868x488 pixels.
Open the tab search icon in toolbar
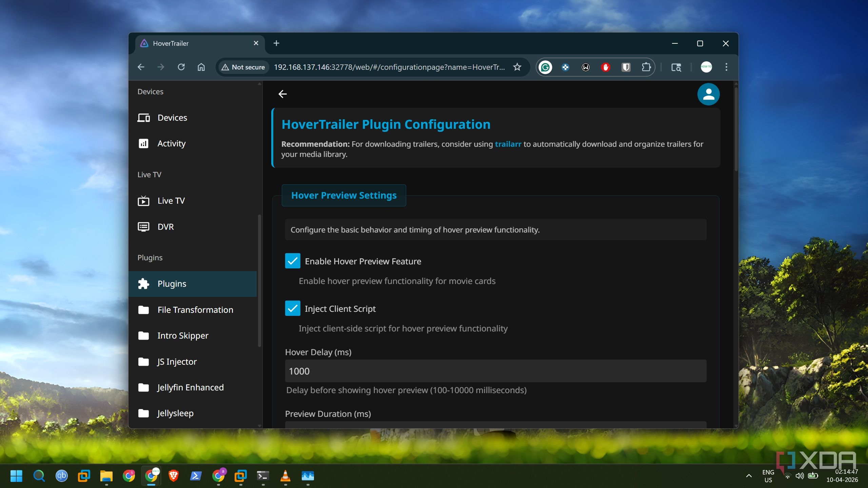[676, 67]
